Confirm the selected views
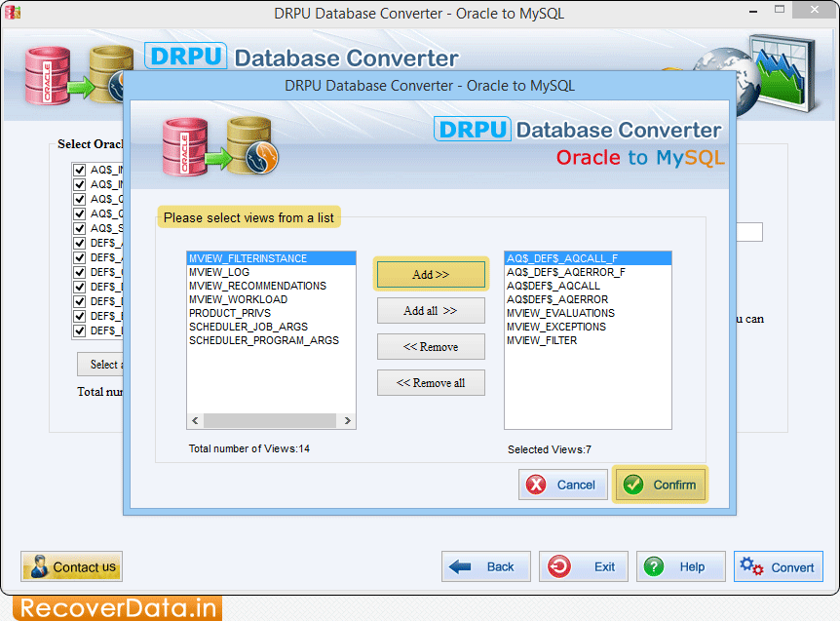Viewport: 840px width, 621px height. (x=660, y=485)
